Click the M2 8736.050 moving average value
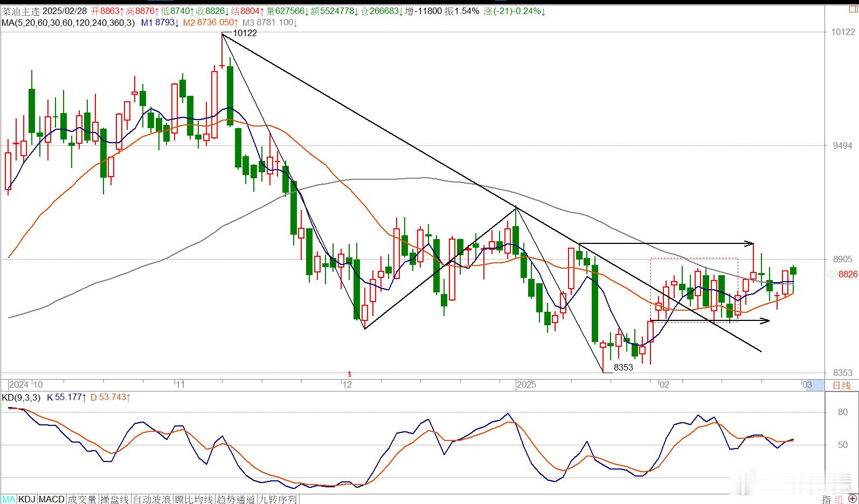The image size is (859, 504). (x=211, y=23)
